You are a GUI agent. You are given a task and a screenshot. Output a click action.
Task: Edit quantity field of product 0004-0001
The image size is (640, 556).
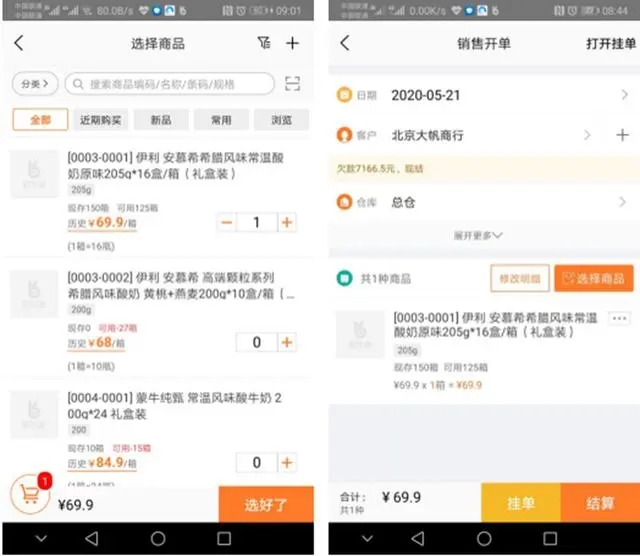(x=257, y=463)
